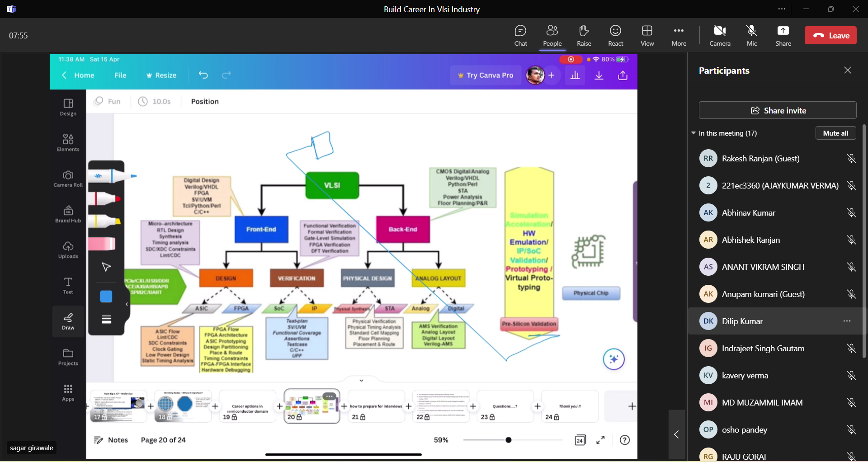This screenshot has height=462, width=868.
Task: Open the File menu in Canva
Action: coord(120,75)
